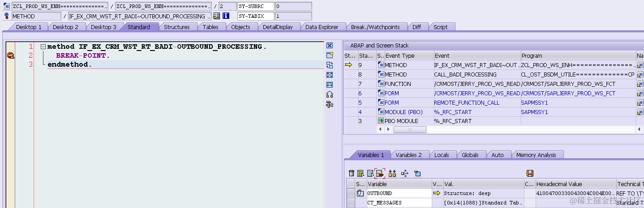This screenshot has height=208, width=644.
Task: Click the replace tool icon beside the editor
Action: [x=330, y=65]
